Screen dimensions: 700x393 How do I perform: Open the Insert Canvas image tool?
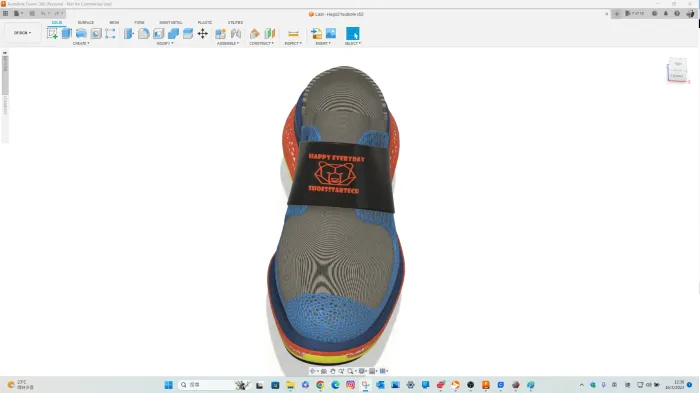tap(331, 33)
